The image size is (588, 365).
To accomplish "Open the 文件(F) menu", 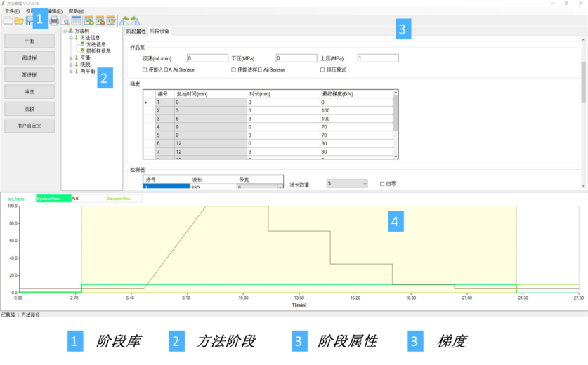I will [x=13, y=11].
